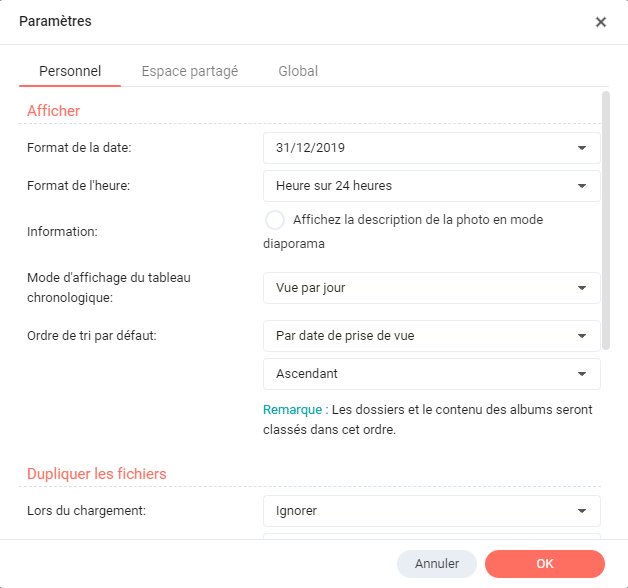The image size is (628, 588).
Task: Click the arrow icon next to Vue par jour
Action: click(x=582, y=288)
